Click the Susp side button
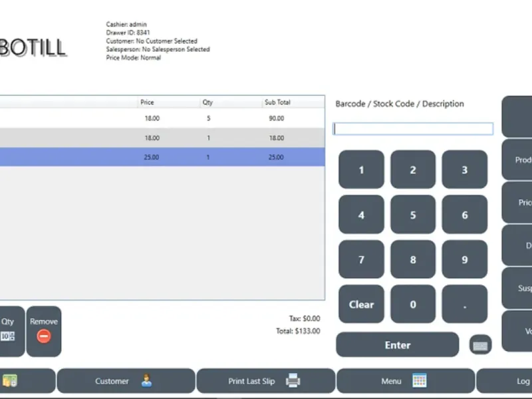Image resolution: width=532 pixels, height=399 pixels. [517, 288]
